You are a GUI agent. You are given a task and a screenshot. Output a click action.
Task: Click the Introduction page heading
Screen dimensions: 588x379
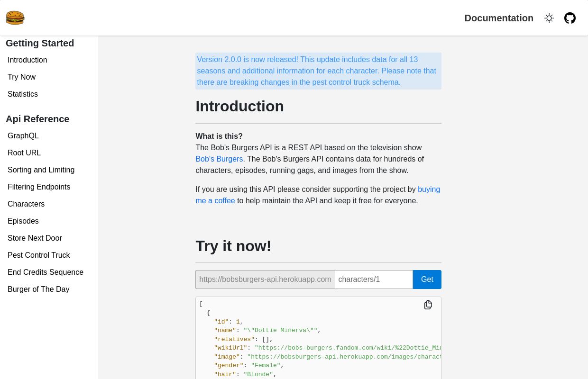[239, 106]
